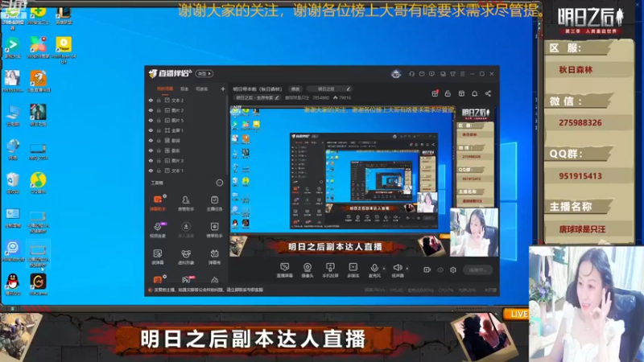
Task: Select the 文本 1 source row
Action: 186,171
